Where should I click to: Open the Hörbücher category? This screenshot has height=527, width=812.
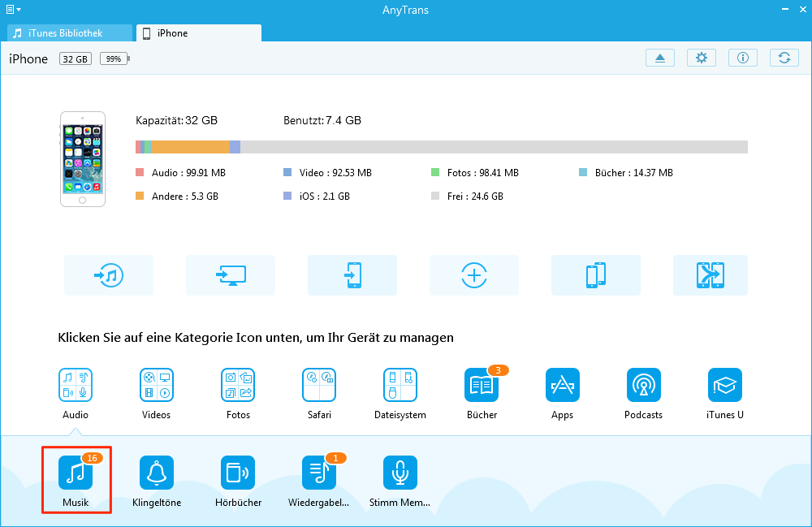[238, 472]
